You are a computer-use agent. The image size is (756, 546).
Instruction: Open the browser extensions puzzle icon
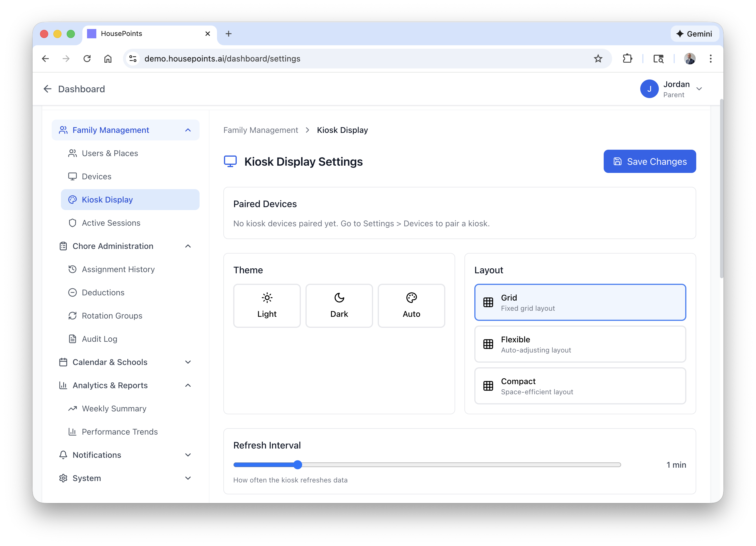[627, 59]
